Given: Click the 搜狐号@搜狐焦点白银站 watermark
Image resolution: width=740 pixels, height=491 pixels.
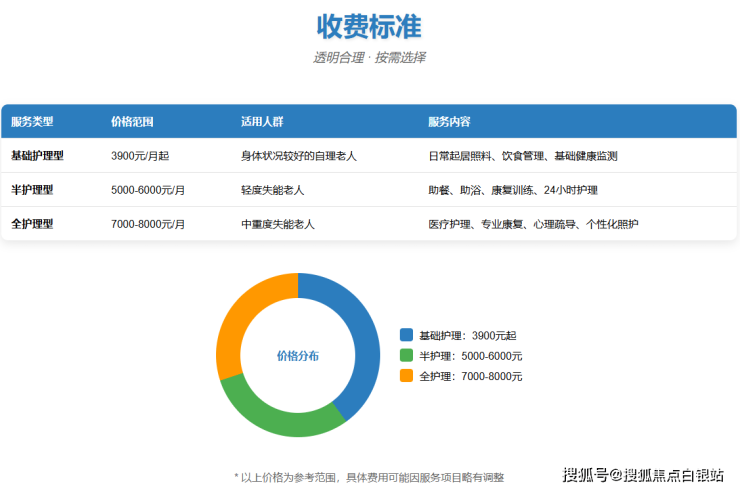Looking at the screenshot, I should [642, 474].
